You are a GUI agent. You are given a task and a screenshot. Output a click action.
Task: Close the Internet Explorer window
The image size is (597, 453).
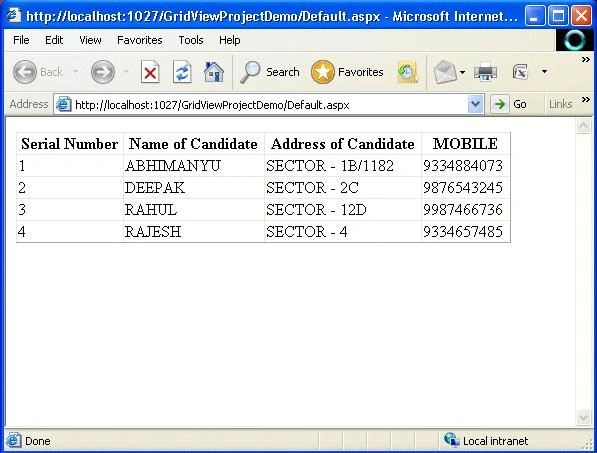click(x=582, y=16)
